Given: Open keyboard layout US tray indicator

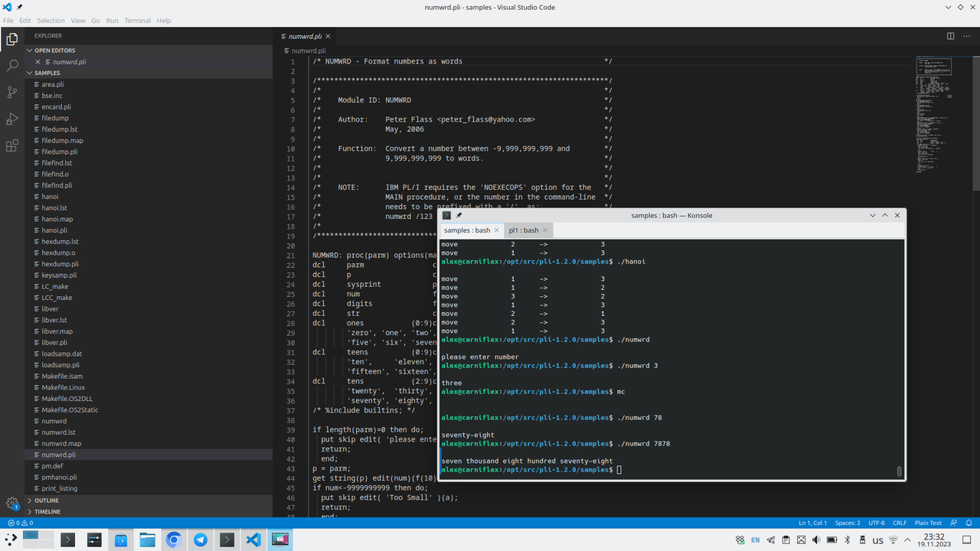Looking at the screenshot, I should pos(878,540).
